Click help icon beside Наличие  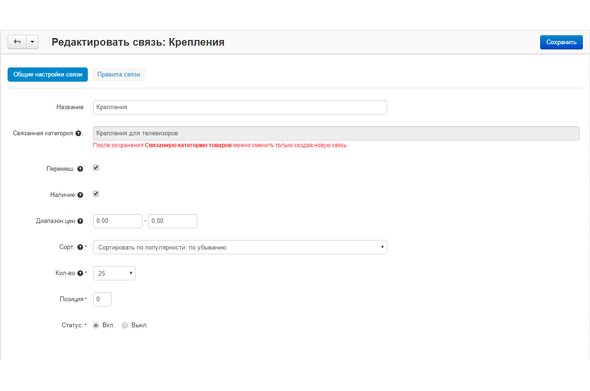point(80,195)
